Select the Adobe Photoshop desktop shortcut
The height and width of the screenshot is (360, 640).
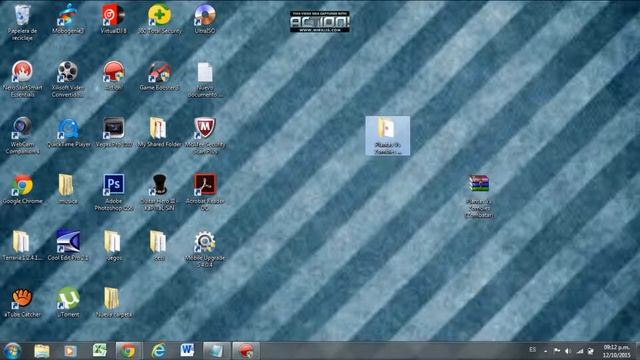tap(114, 192)
